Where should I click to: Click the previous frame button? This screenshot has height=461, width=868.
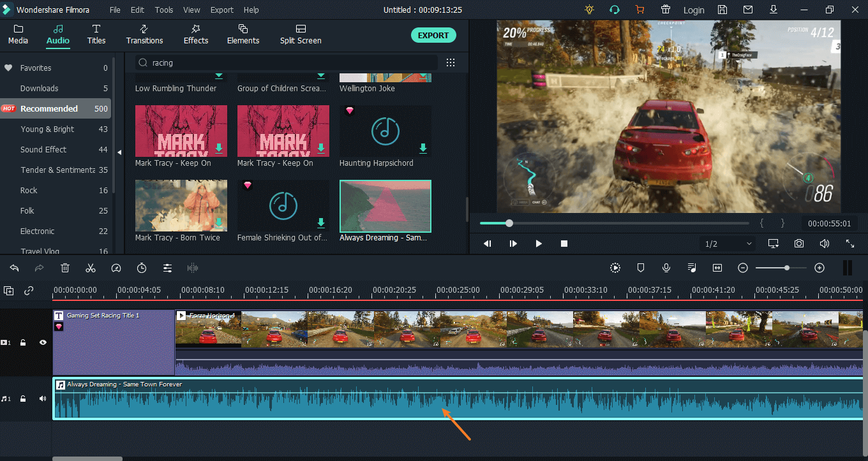coord(488,244)
